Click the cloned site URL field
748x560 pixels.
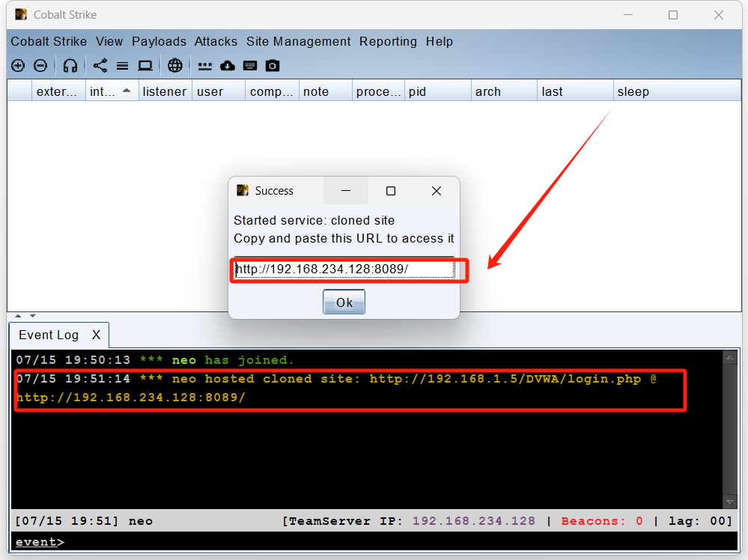pyautogui.click(x=344, y=270)
